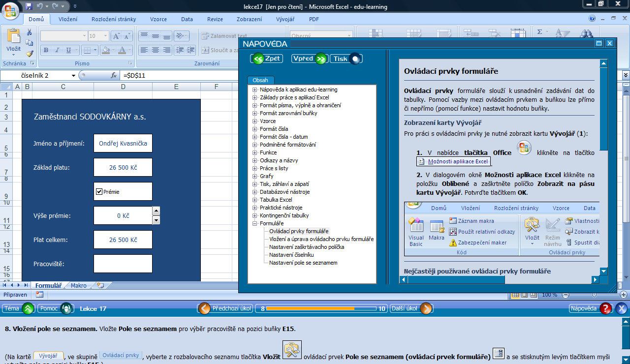The image size is (630, 364).
Task: Select the Makro sheet tab
Action: [x=79, y=285]
